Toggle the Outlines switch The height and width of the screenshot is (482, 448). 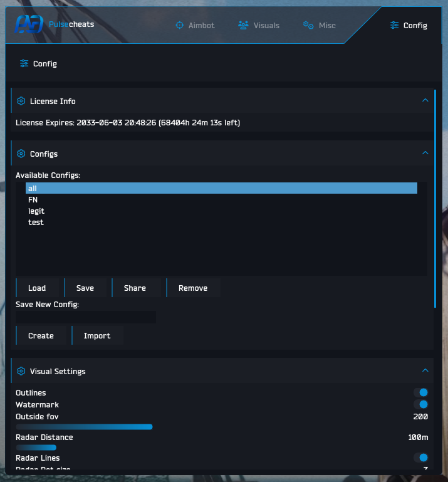(420, 392)
